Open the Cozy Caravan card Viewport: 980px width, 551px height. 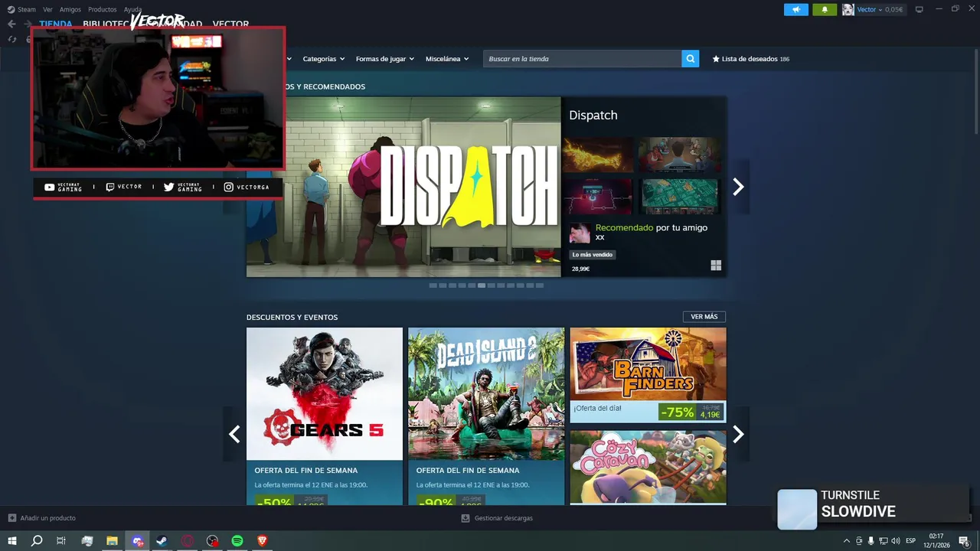648,467
